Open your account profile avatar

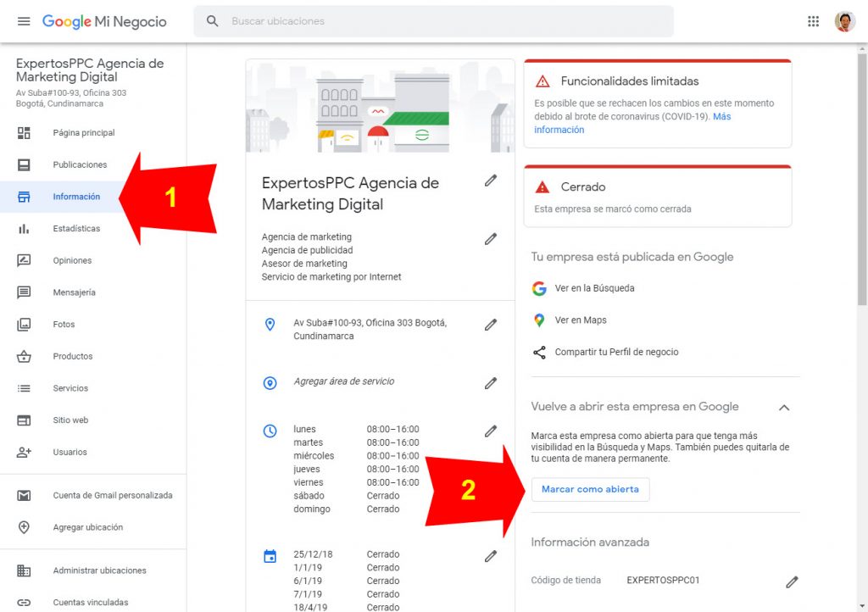coord(845,20)
